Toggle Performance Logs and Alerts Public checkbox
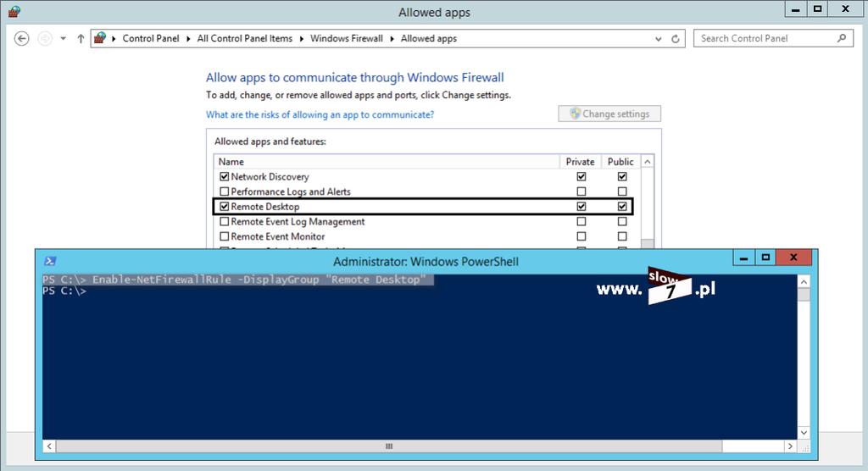This screenshot has width=868, height=471. pyautogui.click(x=622, y=191)
